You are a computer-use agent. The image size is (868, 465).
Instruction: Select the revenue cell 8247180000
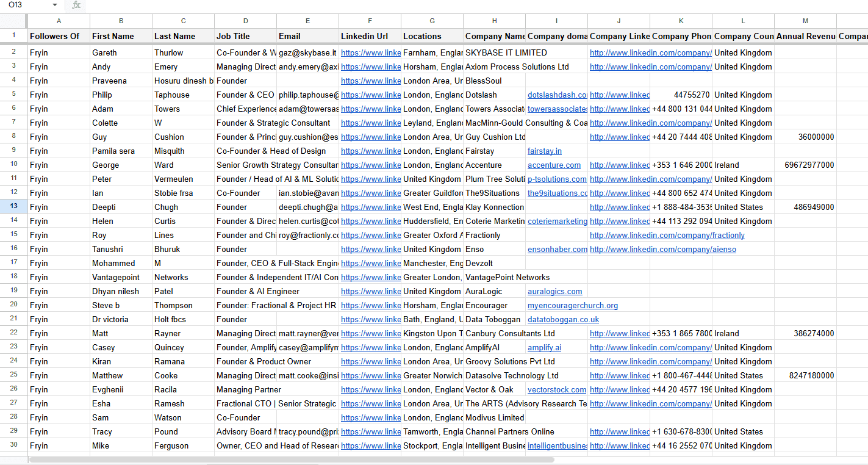tap(805, 375)
